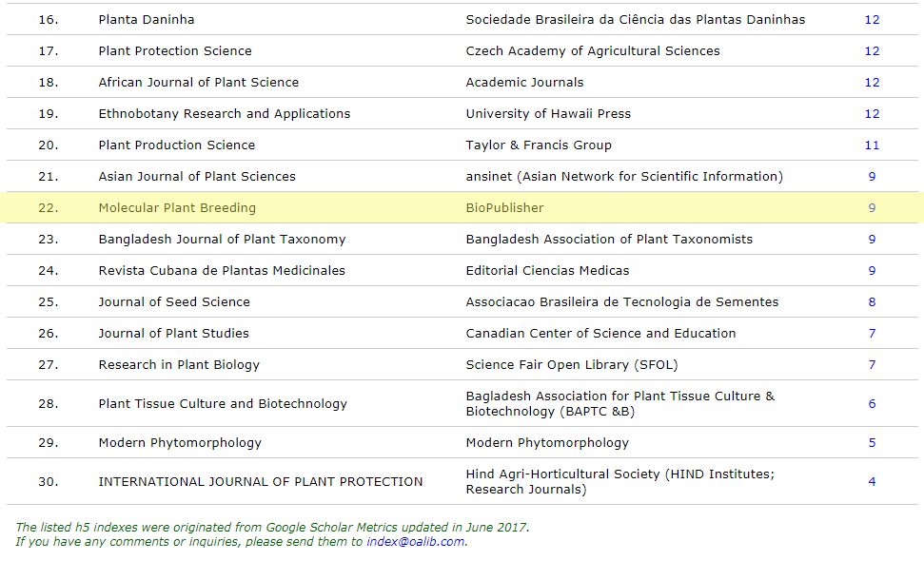Click the h5 index 5 for Modern Phytomorphology
Image resolution: width=924 pixels, height=561 pixels.
[x=872, y=443]
